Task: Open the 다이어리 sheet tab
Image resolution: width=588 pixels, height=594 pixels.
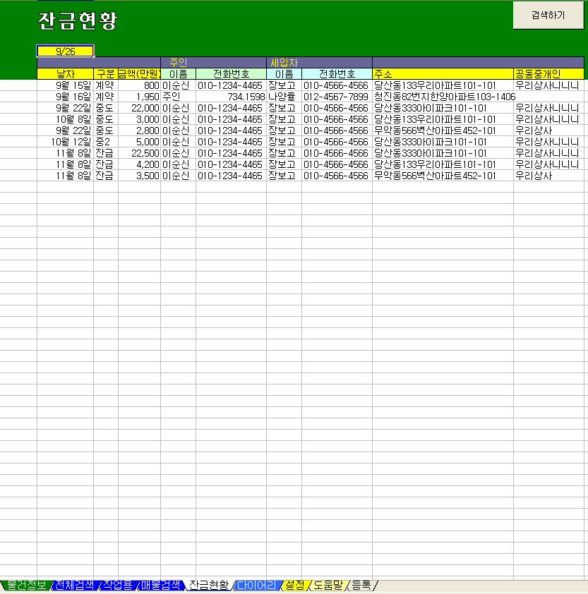Action: coord(257,585)
